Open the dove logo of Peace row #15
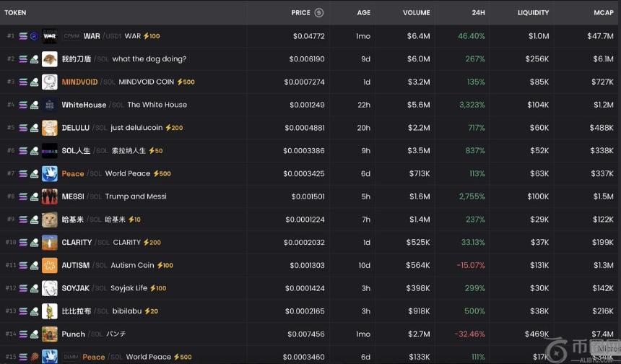Image resolution: width=621 pixels, height=364 pixels. [50, 357]
